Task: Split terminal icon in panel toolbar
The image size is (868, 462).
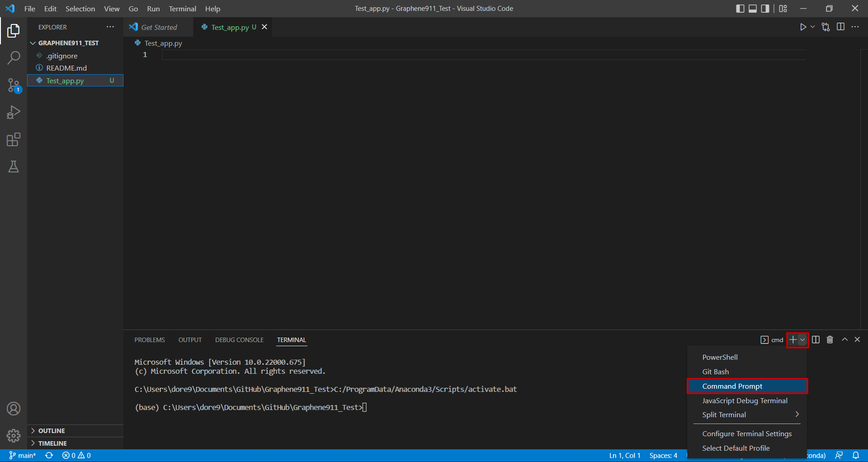Action: click(816, 340)
